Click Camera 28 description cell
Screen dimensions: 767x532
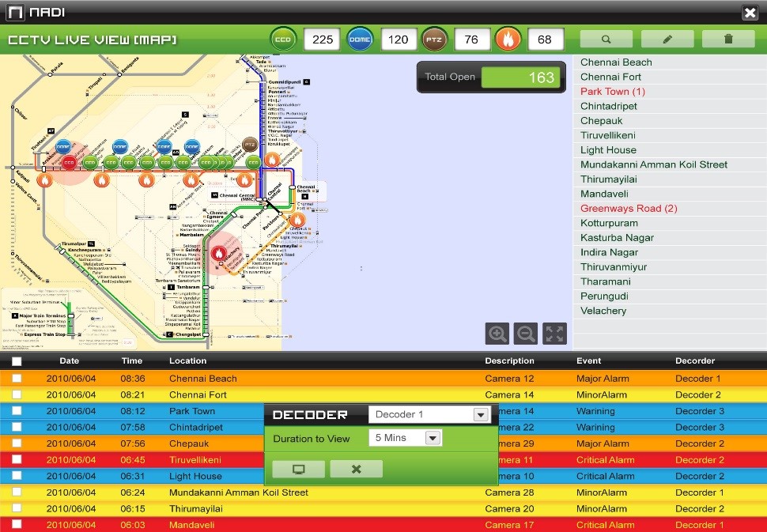(x=509, y=492)
